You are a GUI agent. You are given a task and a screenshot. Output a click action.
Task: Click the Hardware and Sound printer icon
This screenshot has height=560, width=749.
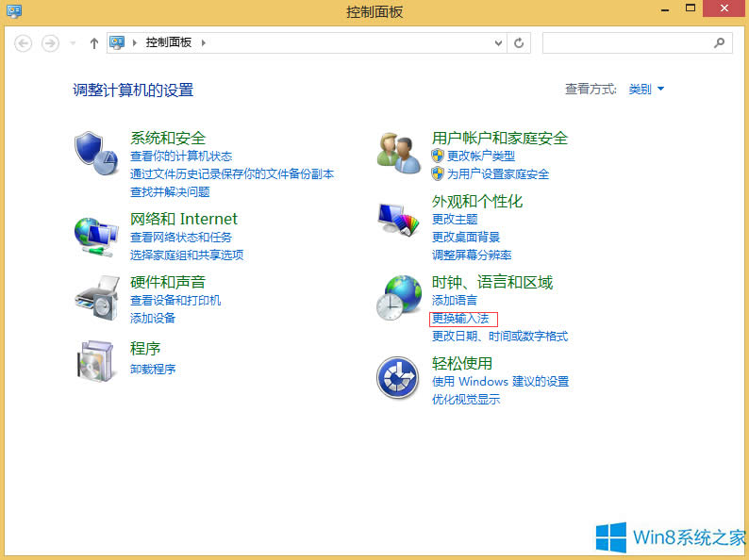(95, 299)
